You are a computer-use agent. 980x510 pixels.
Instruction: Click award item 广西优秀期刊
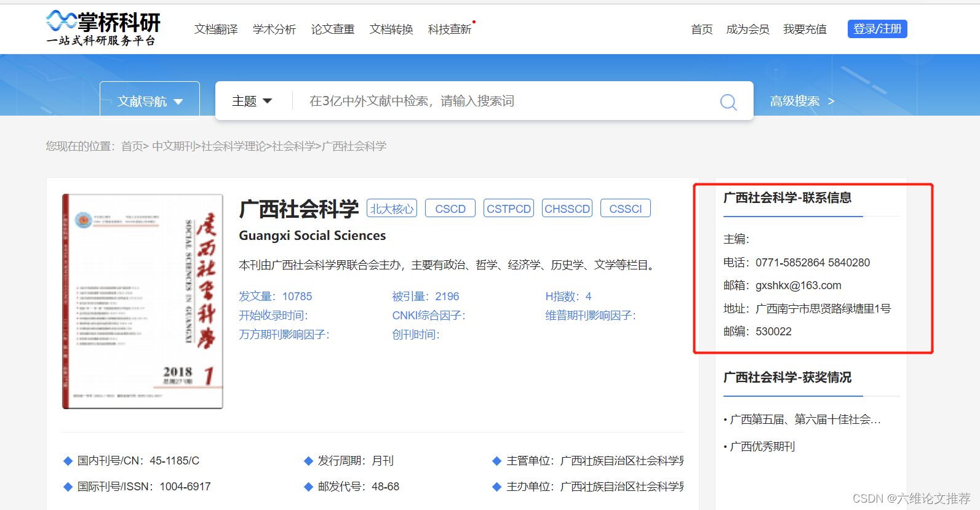tap(762, 447)
